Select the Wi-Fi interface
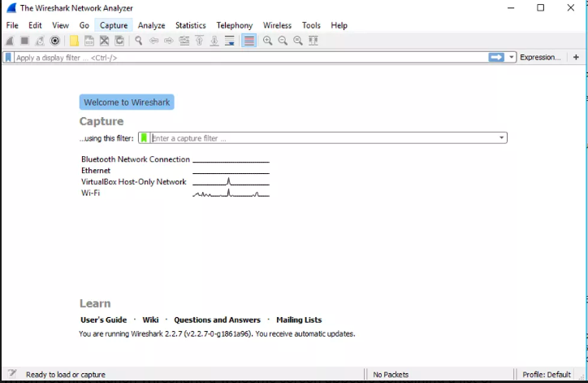Viewport: 588px width, 383px height. pyautogui.click(x=90, y=193)
